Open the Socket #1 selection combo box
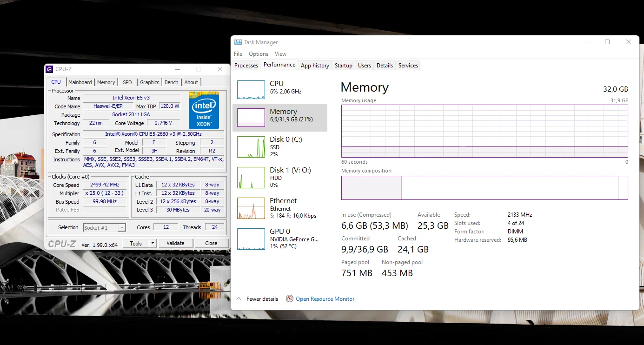Screen dimensions: 644x345 105,227
